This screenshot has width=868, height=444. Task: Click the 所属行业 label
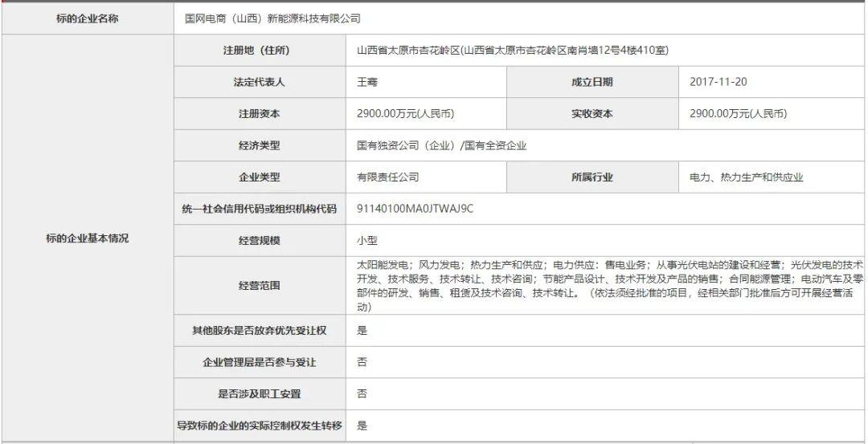coord(592,177)
